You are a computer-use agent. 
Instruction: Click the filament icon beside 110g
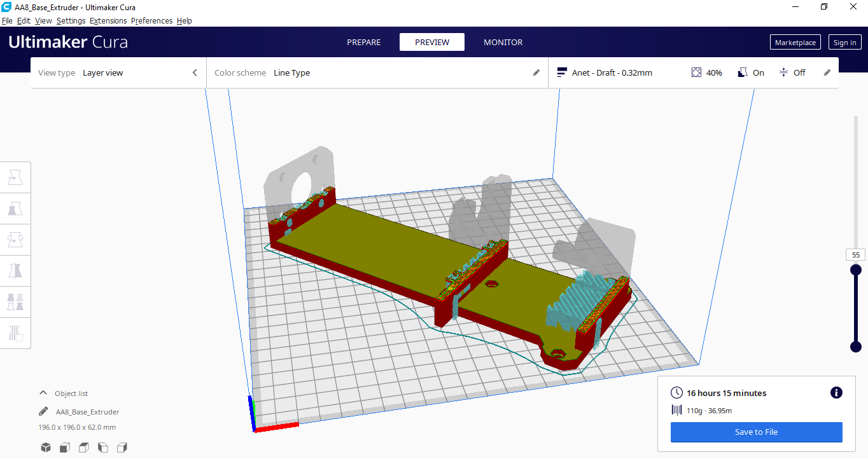[677, 410]
